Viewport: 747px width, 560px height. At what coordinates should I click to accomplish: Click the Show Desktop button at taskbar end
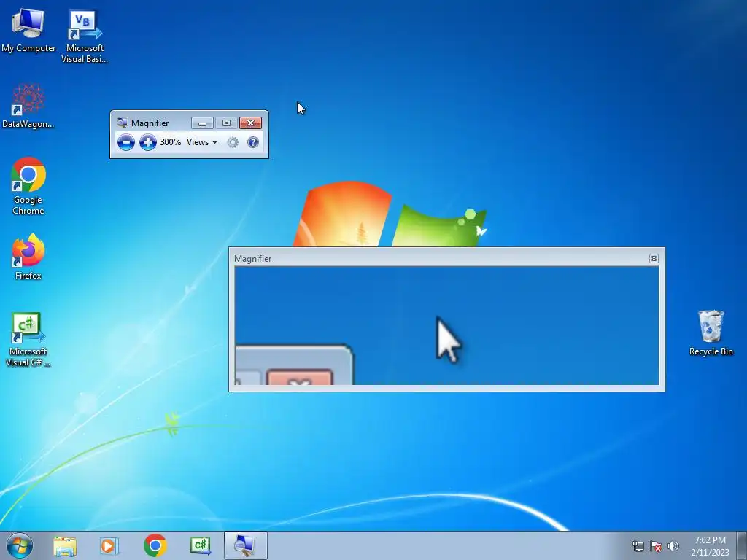(x=742, y=545)
